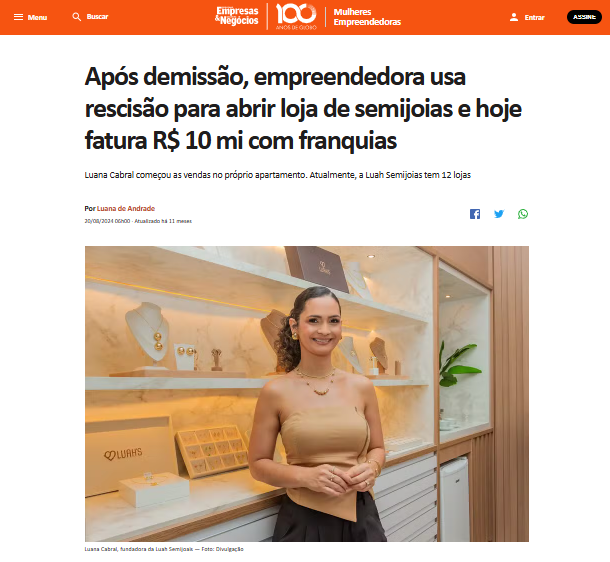Click the article headline text
610x562 pixels.
tap(303, 108)
